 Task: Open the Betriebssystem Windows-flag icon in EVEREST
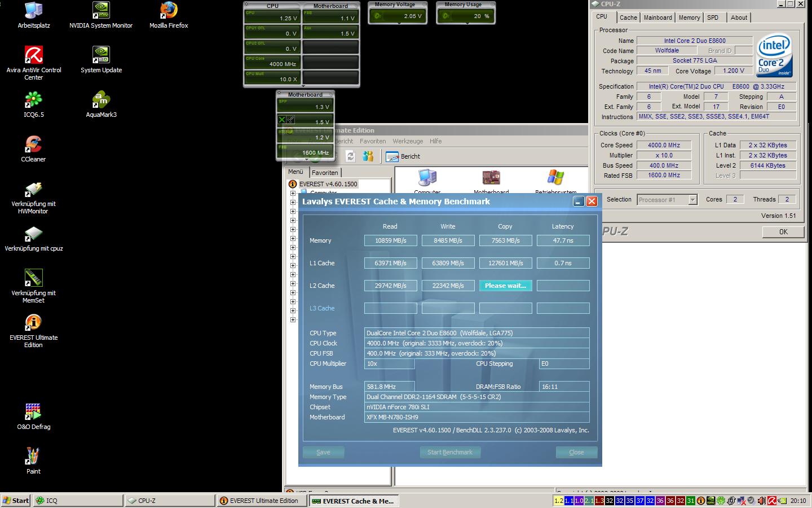[555, 178]
